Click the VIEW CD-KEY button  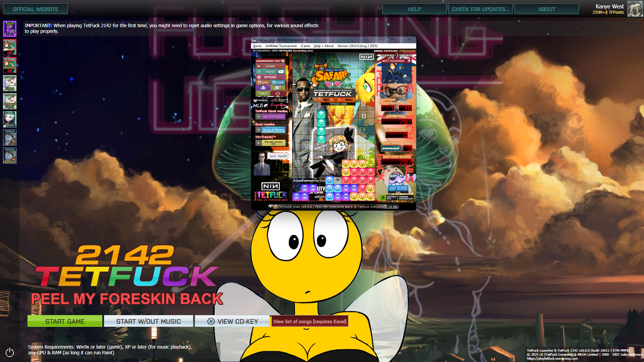[x=232, y=321]
